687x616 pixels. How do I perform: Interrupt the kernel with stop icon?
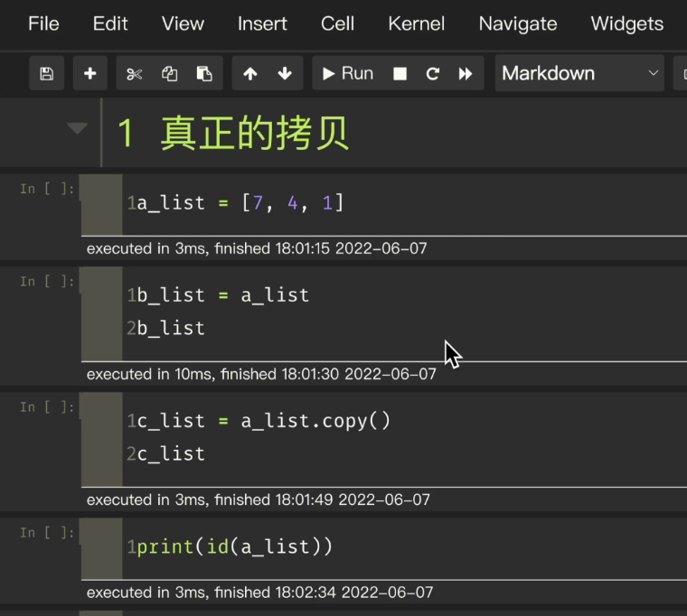click(x=400, y=74)
